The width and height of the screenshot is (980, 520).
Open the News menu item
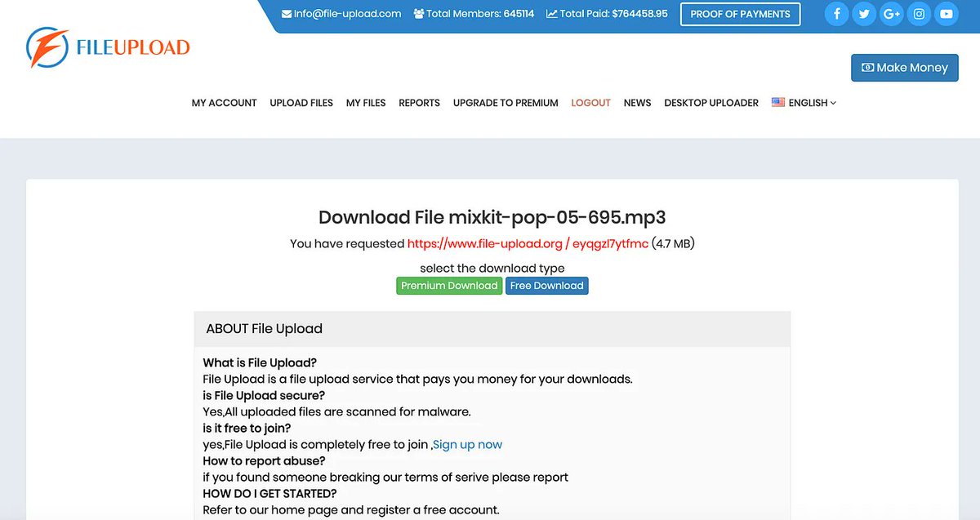[637, 103]
